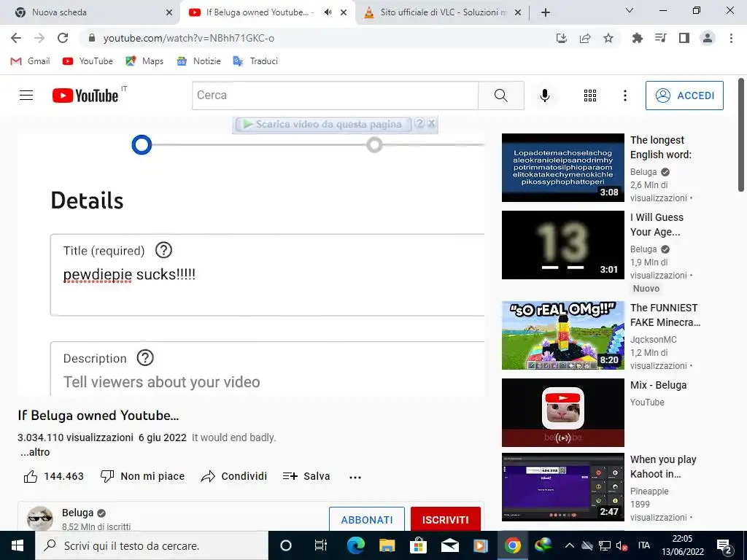
Task: Open a new browser tab
Action: 546,12
